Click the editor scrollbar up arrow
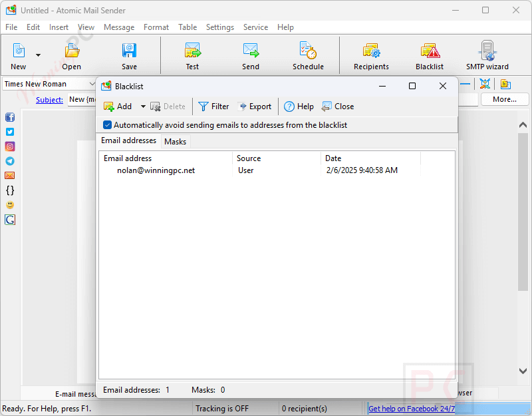 pos(523,125)
